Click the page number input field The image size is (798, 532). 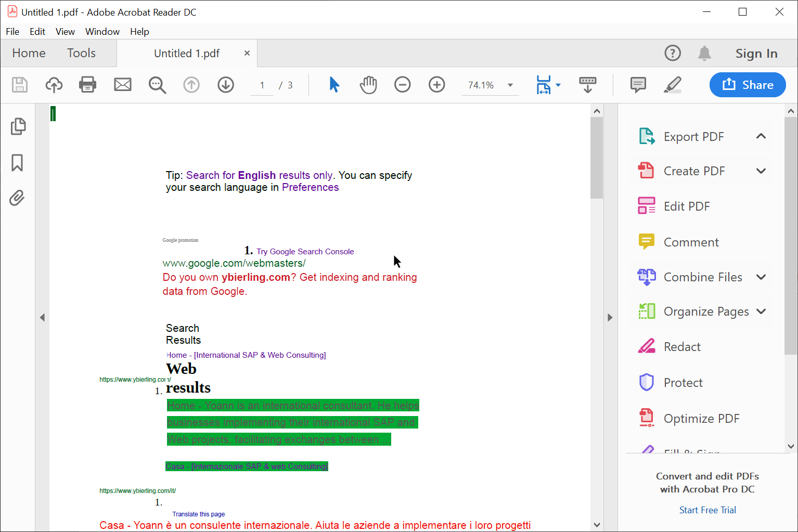click(262, 85)
